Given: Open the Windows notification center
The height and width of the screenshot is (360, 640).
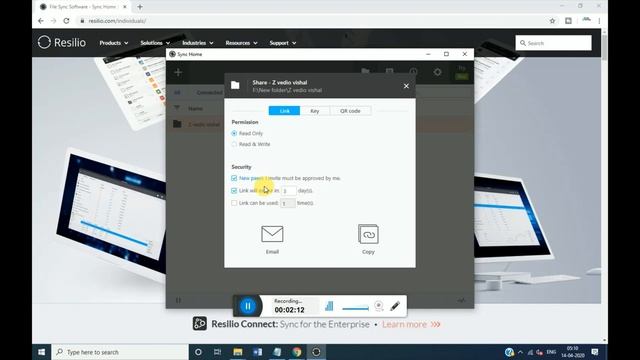Looking at the screenshot, I should click(595, 352).
